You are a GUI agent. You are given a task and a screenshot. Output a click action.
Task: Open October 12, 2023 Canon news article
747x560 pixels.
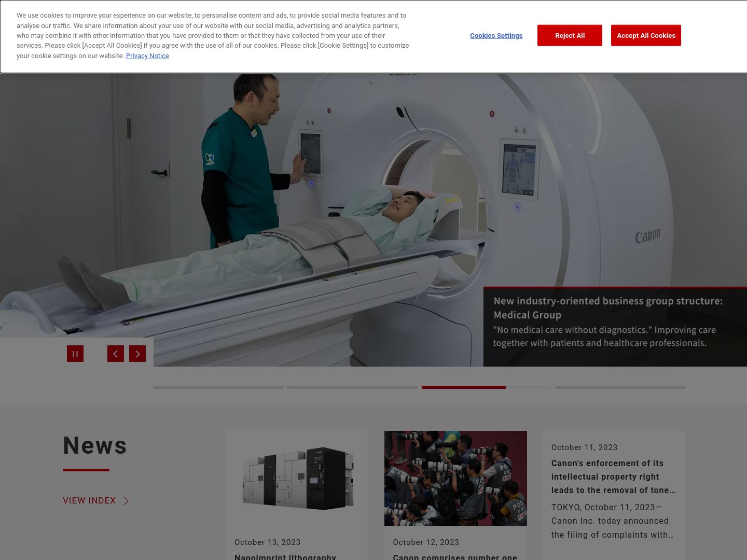click(x=454, y=556)
